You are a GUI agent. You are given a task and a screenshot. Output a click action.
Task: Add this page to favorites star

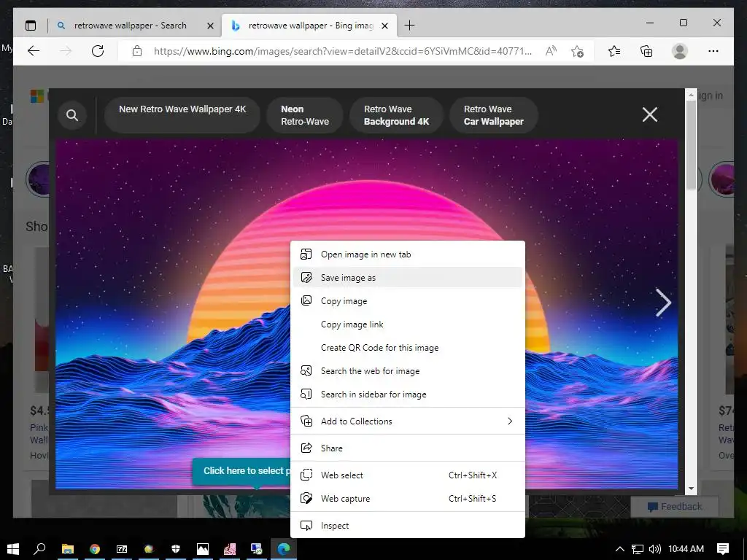578,51
